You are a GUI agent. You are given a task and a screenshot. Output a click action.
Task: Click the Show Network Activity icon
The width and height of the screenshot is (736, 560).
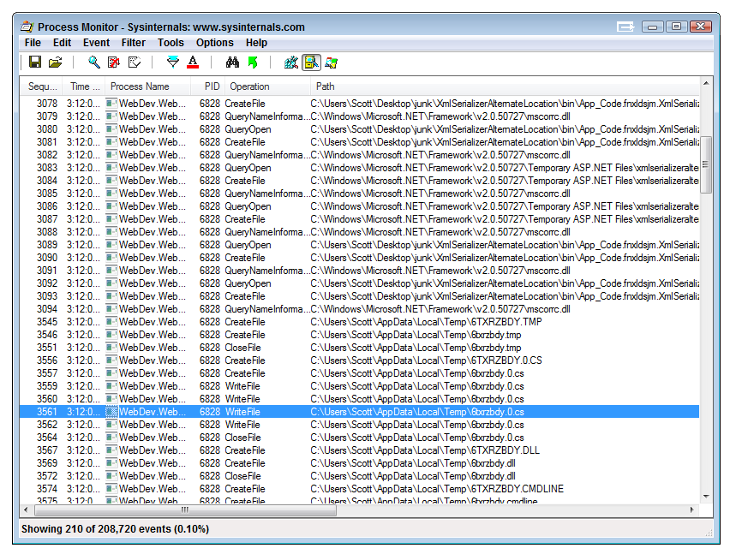coord(331,62)
